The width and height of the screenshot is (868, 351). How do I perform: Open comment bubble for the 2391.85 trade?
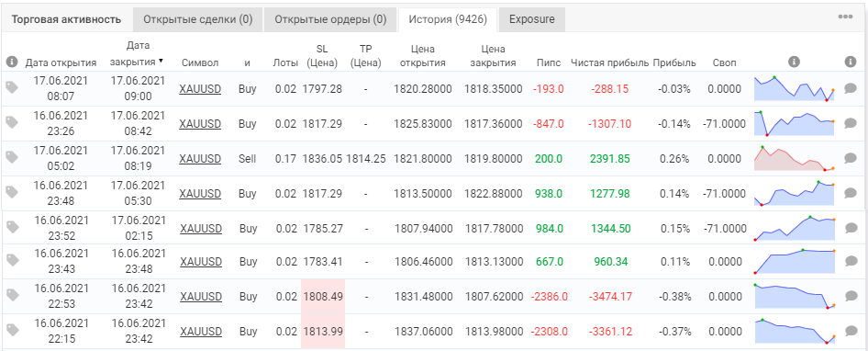(x=851, y=159)
